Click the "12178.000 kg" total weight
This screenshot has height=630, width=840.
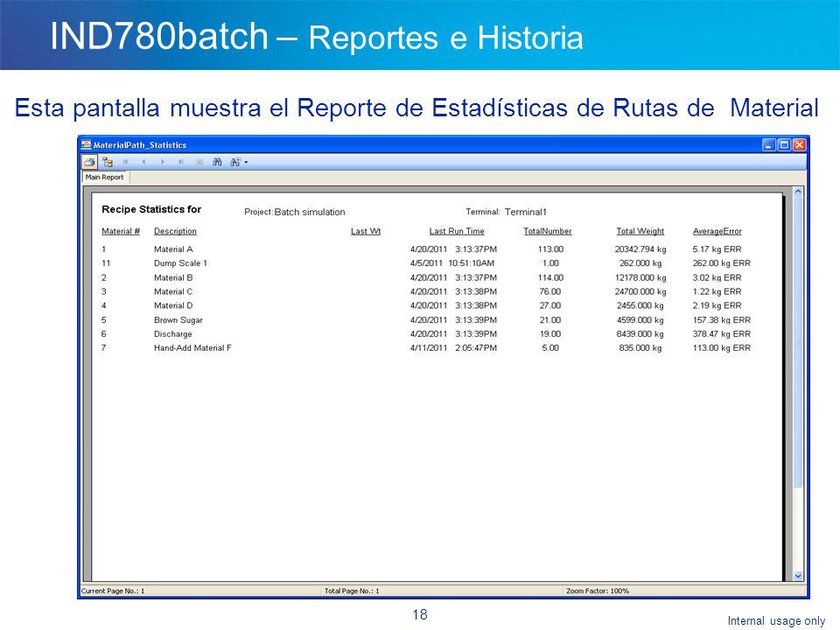tap(640, 278)
